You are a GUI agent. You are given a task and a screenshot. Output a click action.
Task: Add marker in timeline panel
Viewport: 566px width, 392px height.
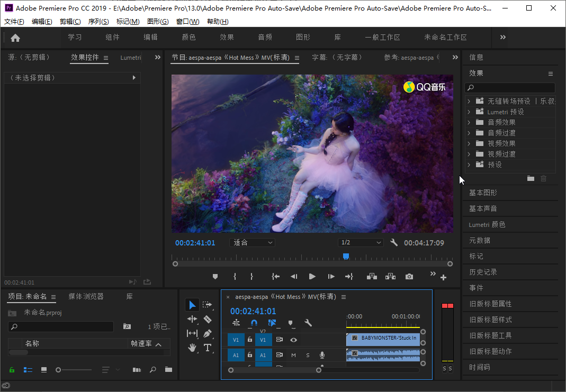click(291, 323)
